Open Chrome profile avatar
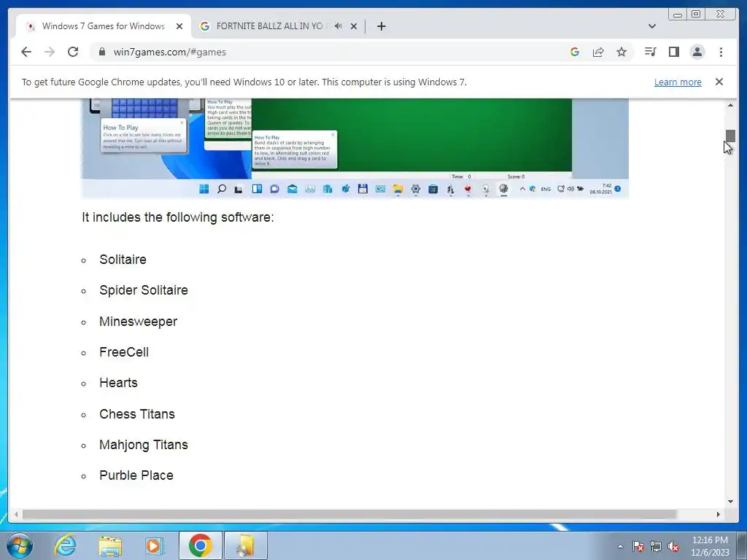Viewport: 747px width, 560px height. point(697,52)
